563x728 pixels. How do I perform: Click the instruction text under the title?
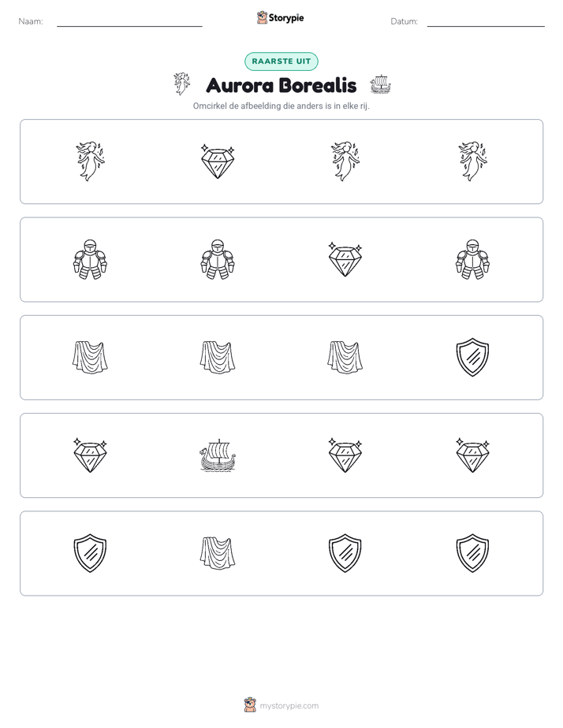[281, 106]
